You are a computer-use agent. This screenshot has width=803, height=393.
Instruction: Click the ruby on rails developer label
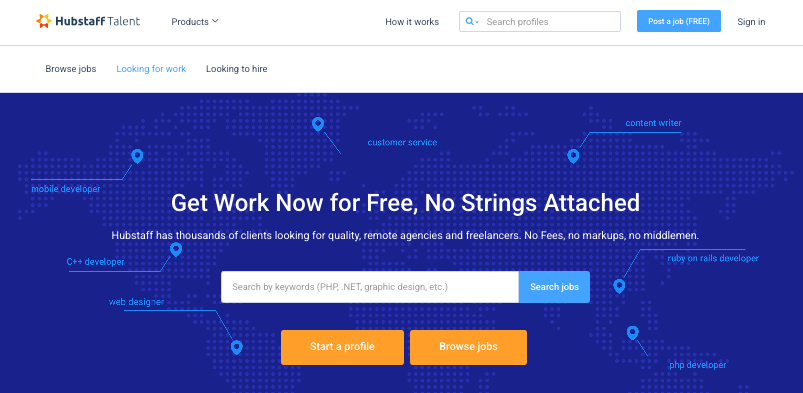(713, 258)
